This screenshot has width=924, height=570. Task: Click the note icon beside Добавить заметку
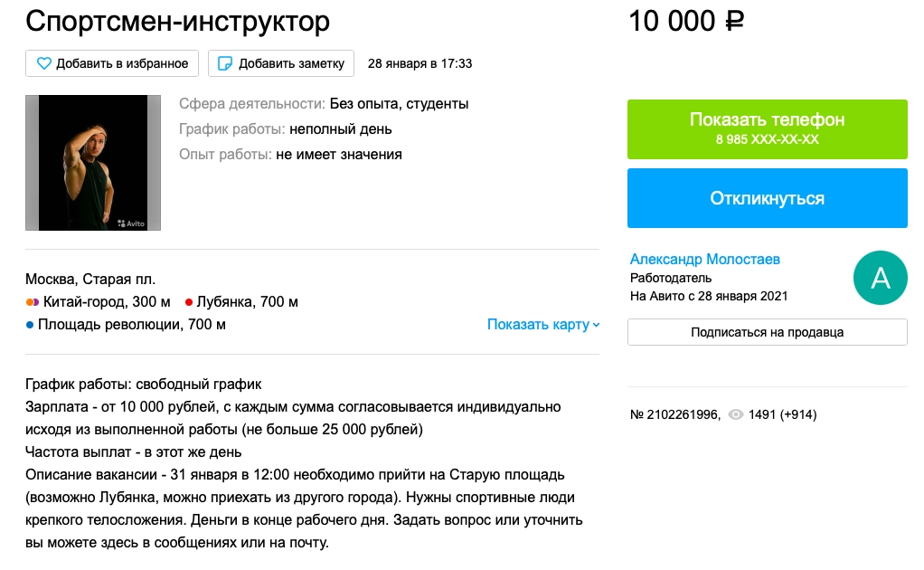coord(225,63)
